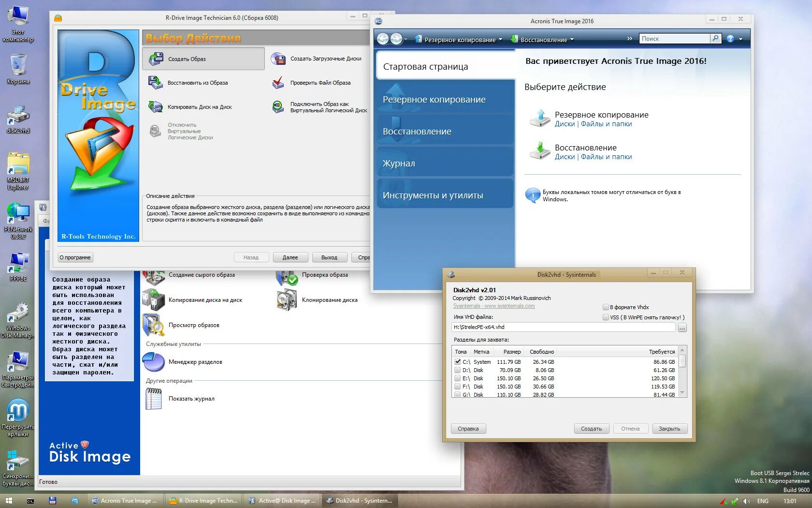Click the ENG language indicator in system tray
Viewport: 812px width, 508px height.
(763, 501)
